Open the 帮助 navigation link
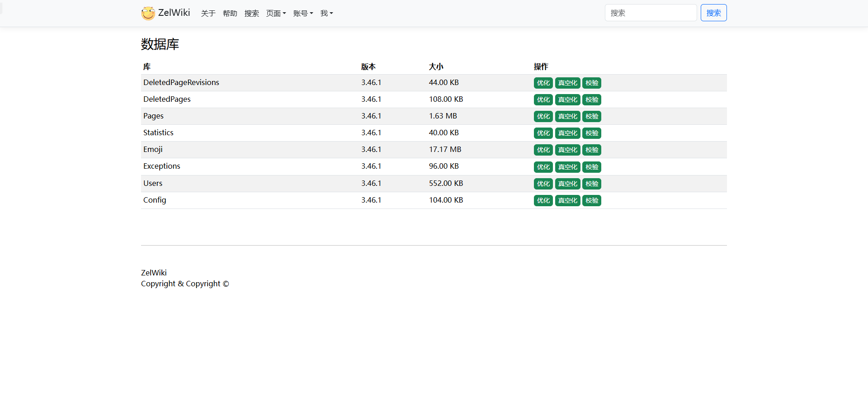 point(230,14)
